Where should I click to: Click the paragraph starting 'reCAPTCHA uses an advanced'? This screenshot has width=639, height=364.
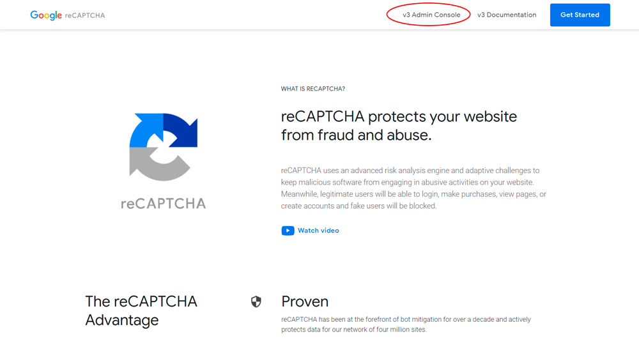413,188
